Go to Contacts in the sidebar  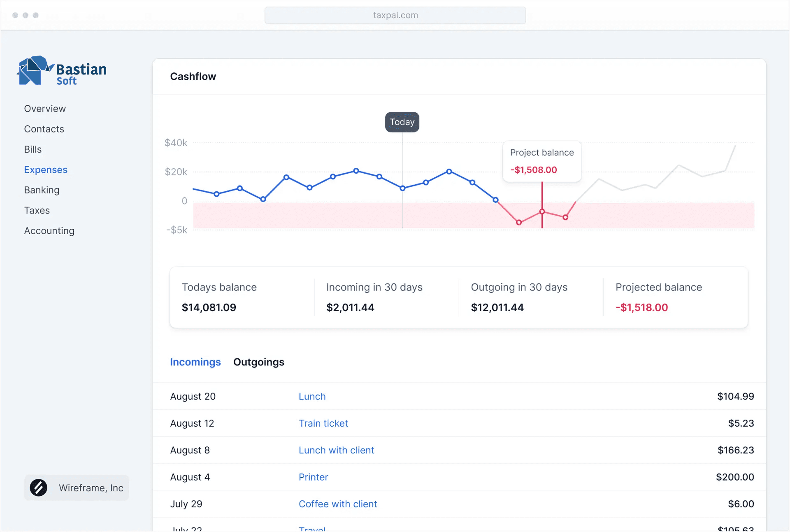44,129
